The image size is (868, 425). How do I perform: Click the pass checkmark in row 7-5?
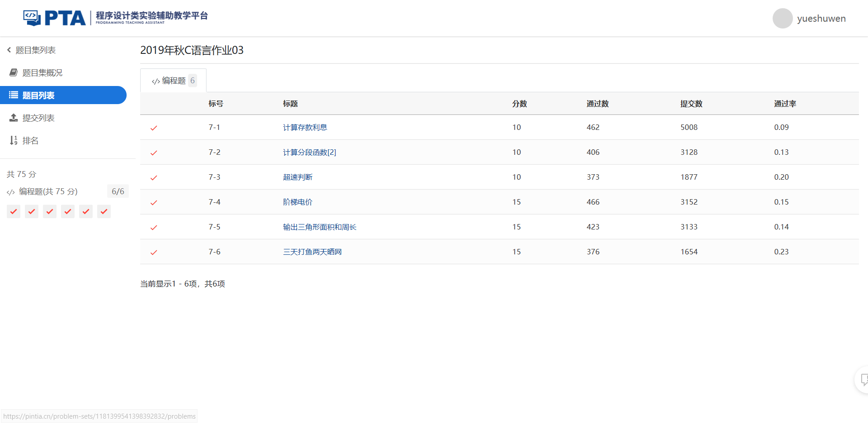click(154, 228)
